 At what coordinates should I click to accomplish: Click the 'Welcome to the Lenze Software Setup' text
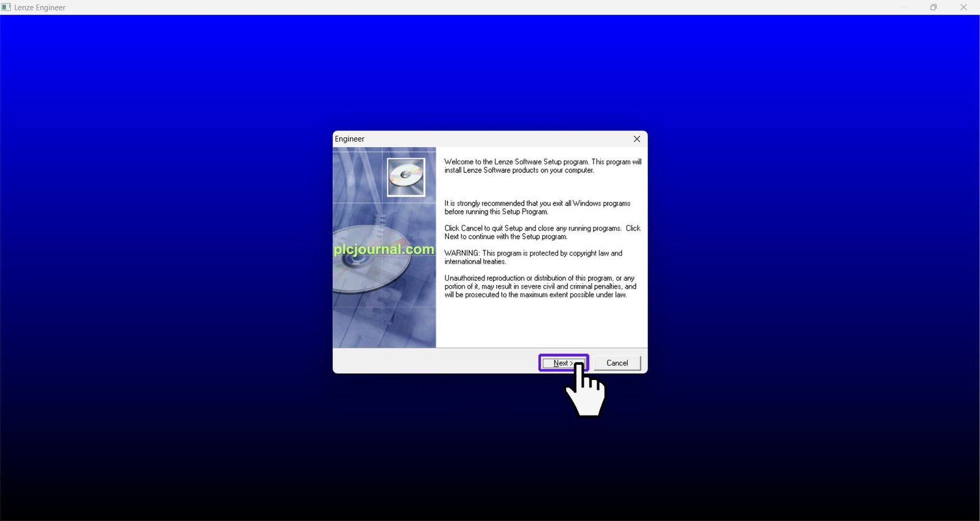(543, 166)
